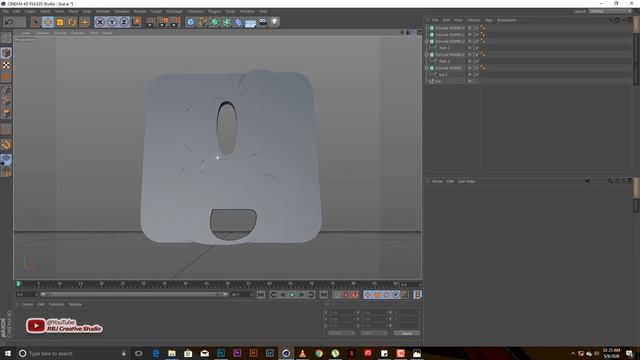The width and height of the screenshot is (640, 360).
Task: Go to end of animation
Action: [323, 295]
